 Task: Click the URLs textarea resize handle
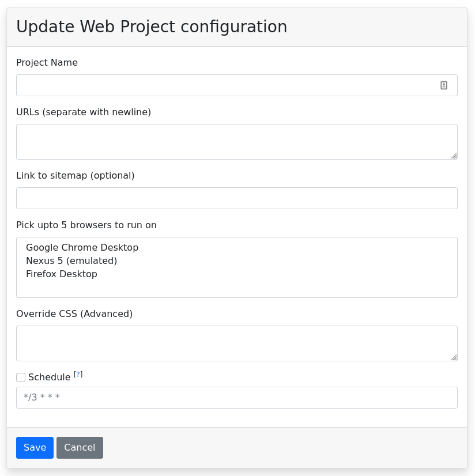pyautogui.click(x=454, y=156)
